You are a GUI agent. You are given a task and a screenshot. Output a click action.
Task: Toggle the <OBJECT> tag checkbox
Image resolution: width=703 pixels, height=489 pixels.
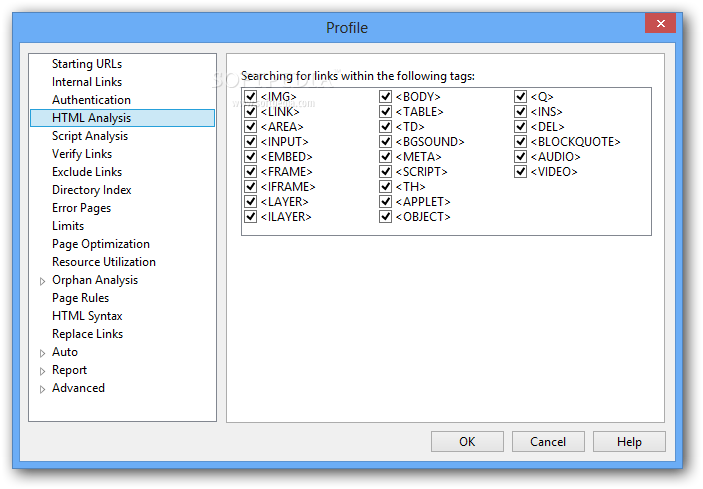coord(385,216)
